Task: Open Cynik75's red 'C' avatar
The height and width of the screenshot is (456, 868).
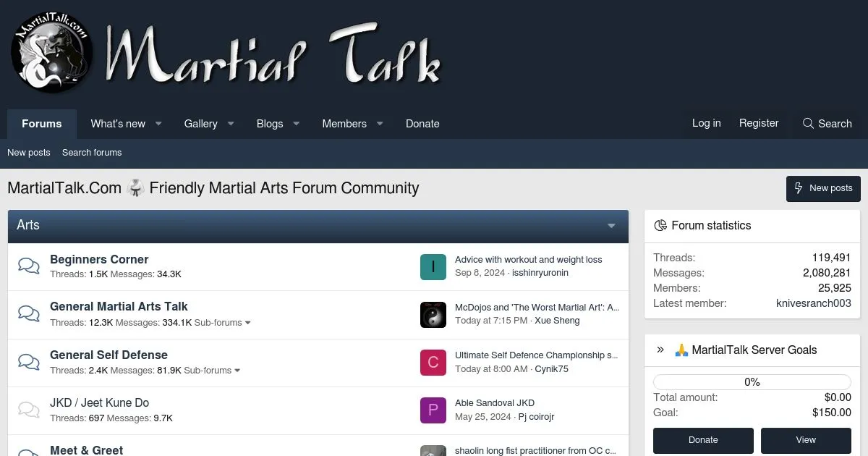Action: pos(433,362)
